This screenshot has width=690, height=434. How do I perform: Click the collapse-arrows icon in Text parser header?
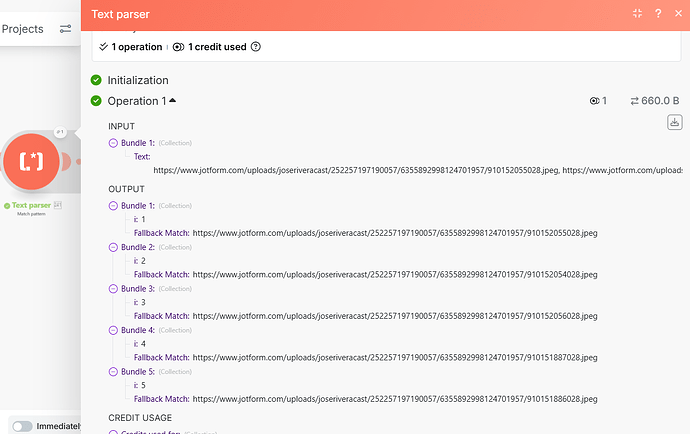(638, 14)
